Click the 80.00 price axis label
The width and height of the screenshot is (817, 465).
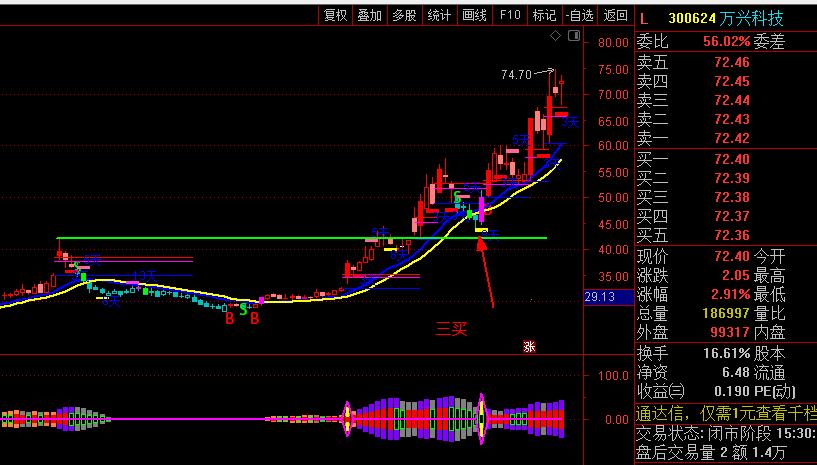pos(613,42)
